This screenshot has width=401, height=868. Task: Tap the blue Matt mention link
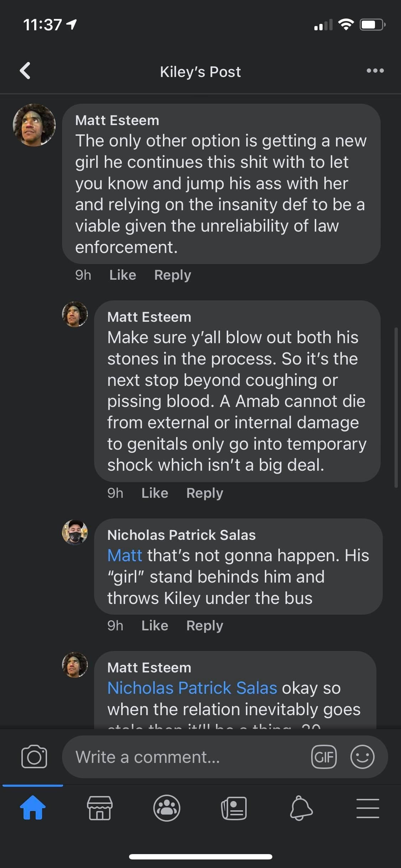pos(125,556)
